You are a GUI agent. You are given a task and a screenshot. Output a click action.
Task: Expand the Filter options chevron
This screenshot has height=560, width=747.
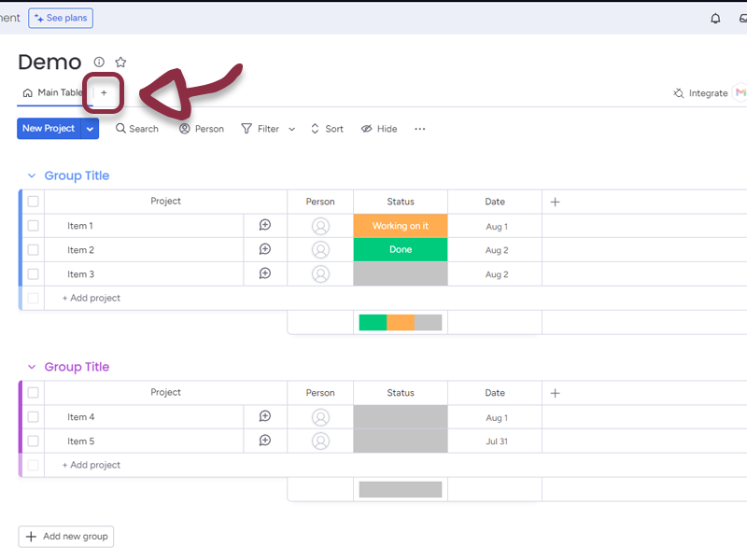tap(291, 129)
